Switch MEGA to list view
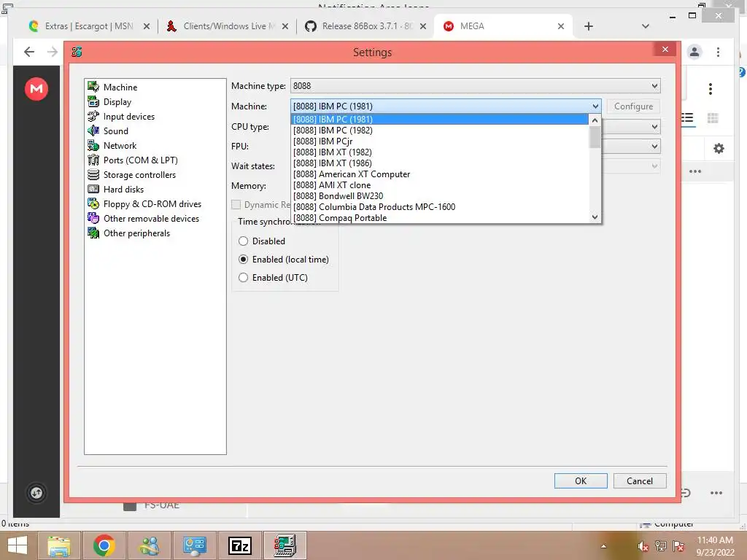Screen dimensions: 747x560 [x=688, y=117]
